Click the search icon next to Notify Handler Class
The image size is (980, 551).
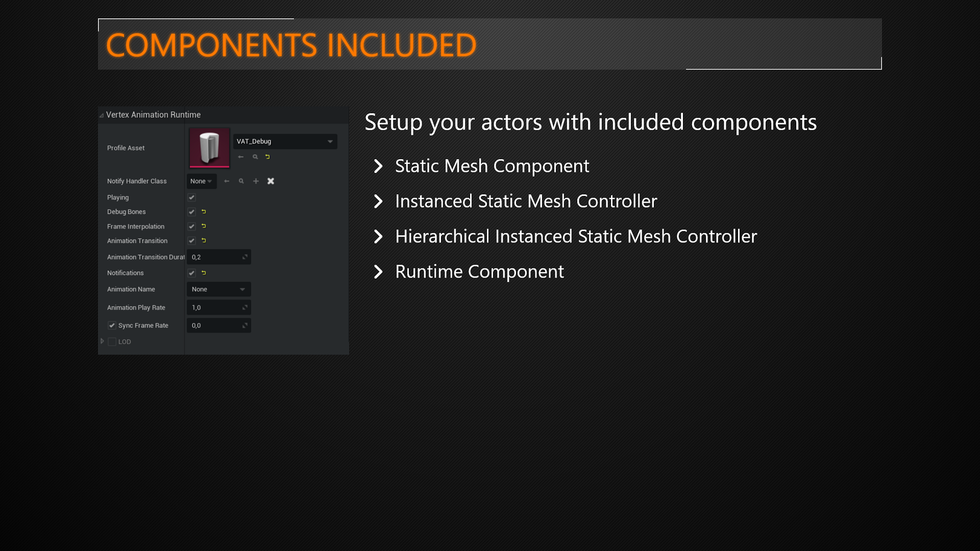pyautogui.click(x=241, y=181)
